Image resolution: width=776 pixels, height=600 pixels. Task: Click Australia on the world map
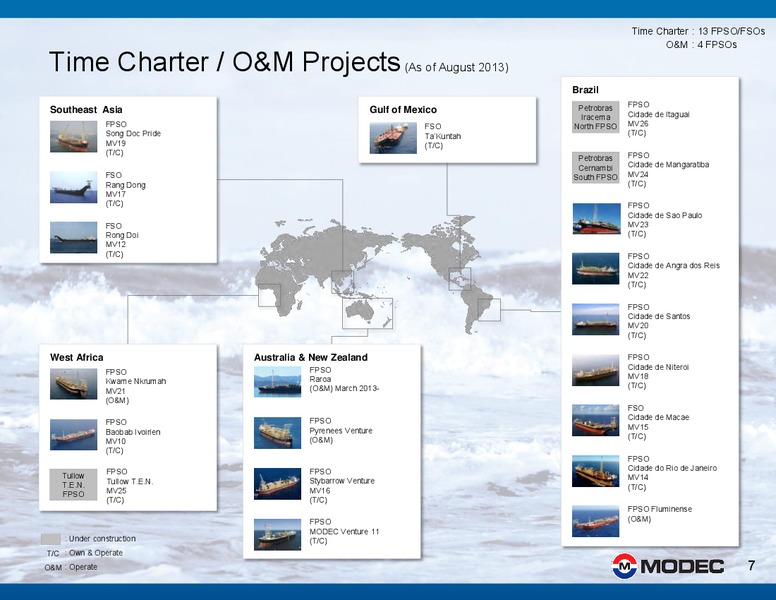[x=360, y=310]
